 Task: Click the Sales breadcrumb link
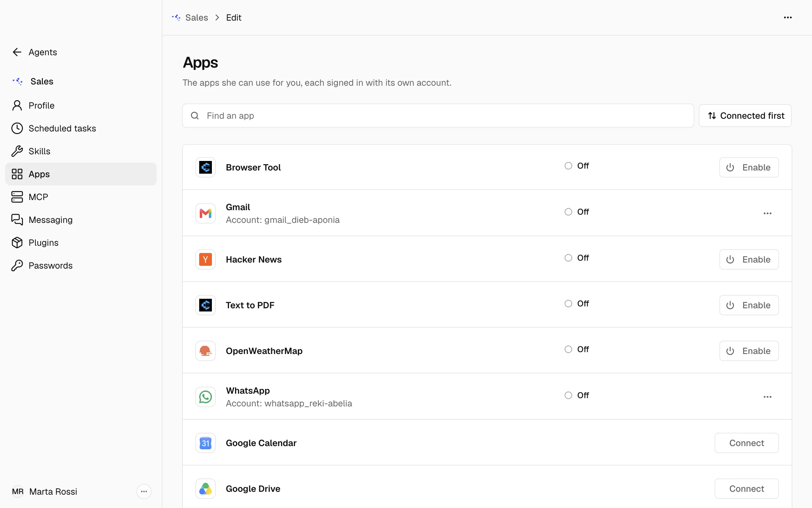point(197,17)
